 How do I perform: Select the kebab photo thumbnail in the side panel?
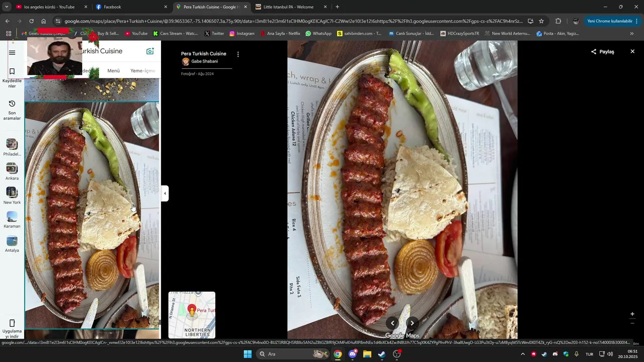[92, 215]
